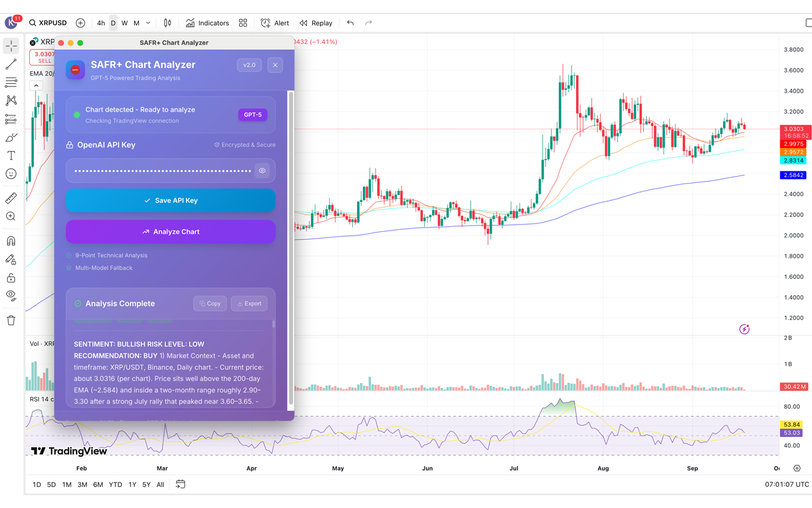Select the Text annotation tool
Image resolution: width=812 pixels, height=508 pixels.
tap(11, 156)
